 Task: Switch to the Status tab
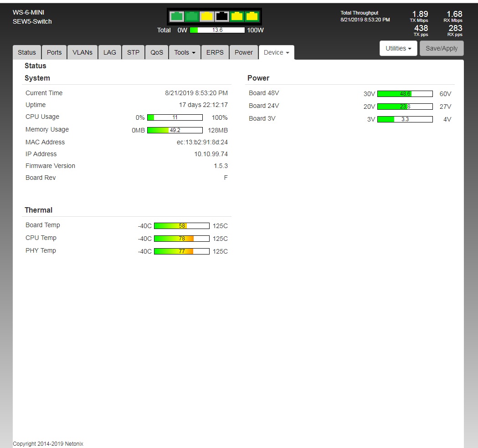coord(26,52)
